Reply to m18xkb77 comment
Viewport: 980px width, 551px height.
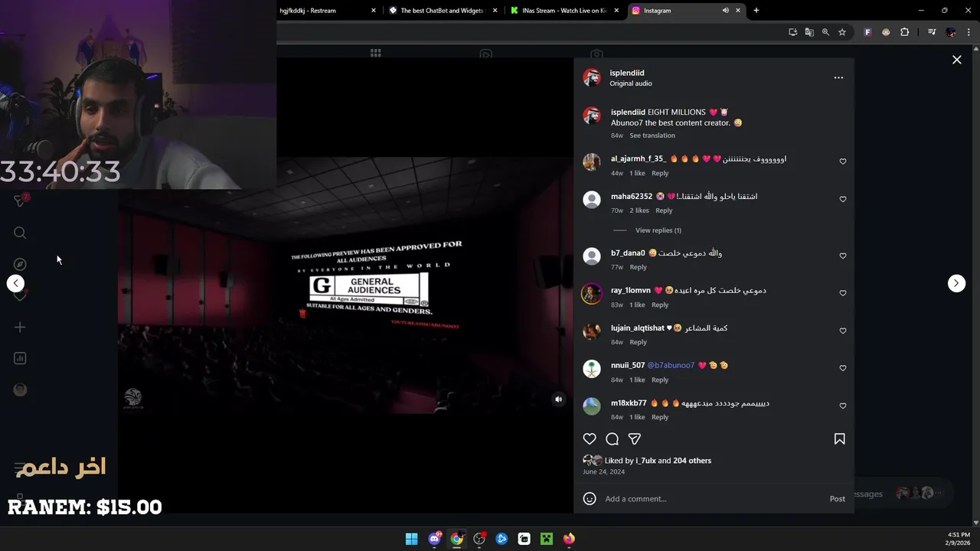click(660, 417)
